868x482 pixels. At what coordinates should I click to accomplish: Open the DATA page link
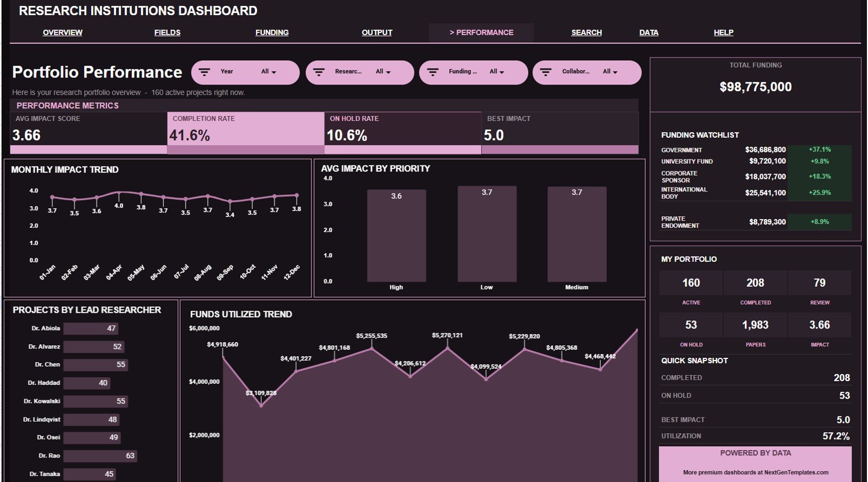click(x=649, y=33)
